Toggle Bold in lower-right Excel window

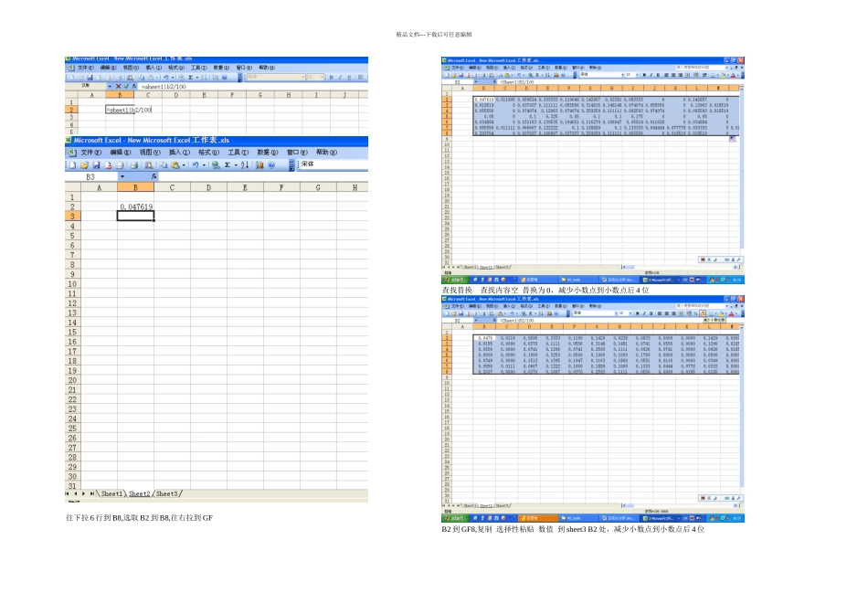tap(637, 313)
